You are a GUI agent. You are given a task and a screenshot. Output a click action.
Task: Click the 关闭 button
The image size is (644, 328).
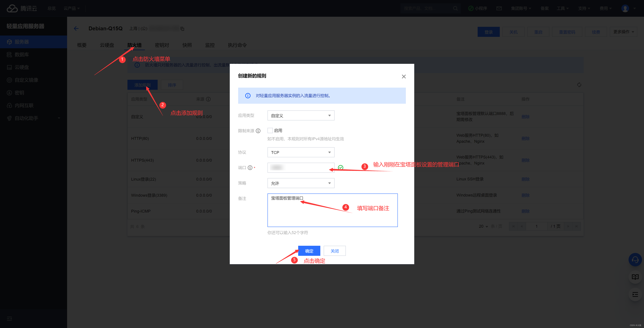tap(335, 251)
